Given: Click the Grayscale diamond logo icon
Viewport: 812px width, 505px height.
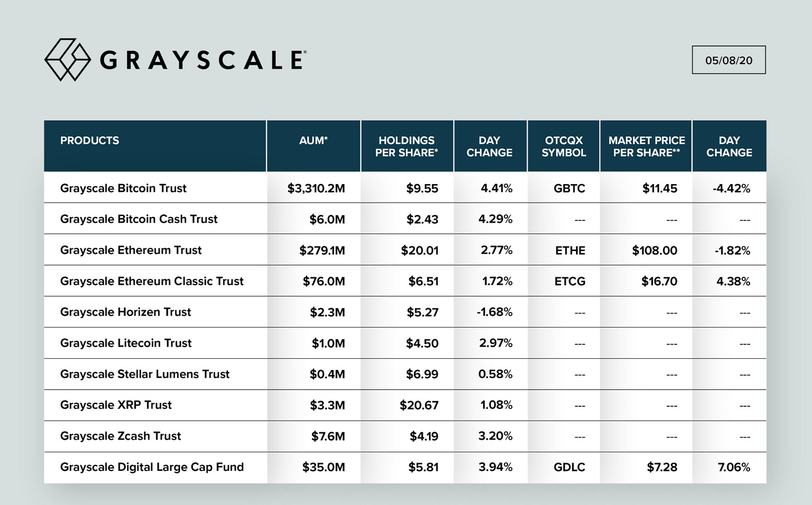Looking at the screenshot, I should (x=67, y=60).
